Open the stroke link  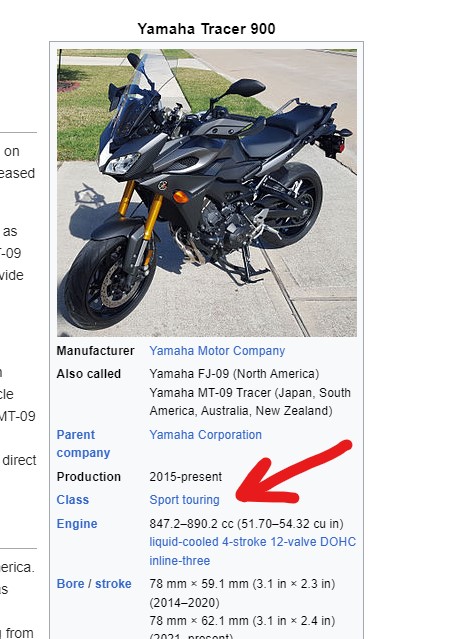(x=113, y=584)
